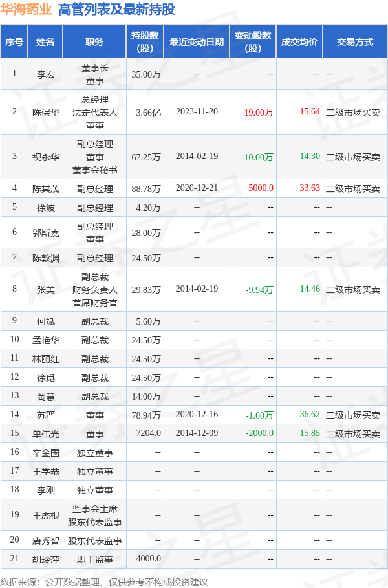Select the name 辛金国
This screenshot has height=588, width=388.
click(x=46, y=453)
